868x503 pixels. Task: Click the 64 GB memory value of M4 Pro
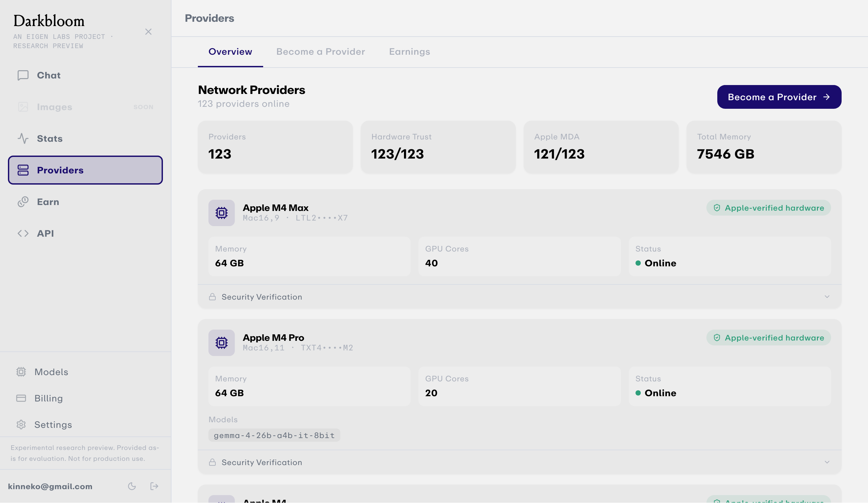click(x=230, y=393)
